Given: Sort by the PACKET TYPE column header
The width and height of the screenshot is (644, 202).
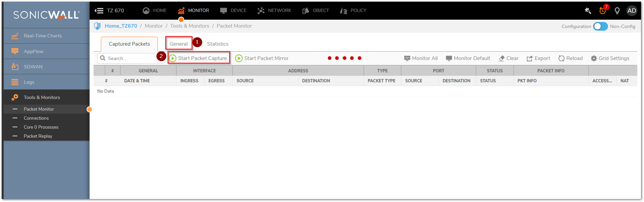Looking at the screenshot, I should 382,81.
